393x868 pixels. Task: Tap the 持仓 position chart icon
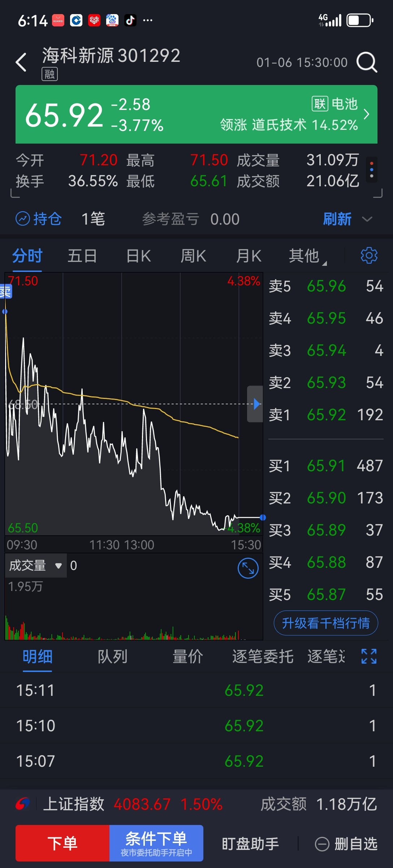click(x=22, y=218)
